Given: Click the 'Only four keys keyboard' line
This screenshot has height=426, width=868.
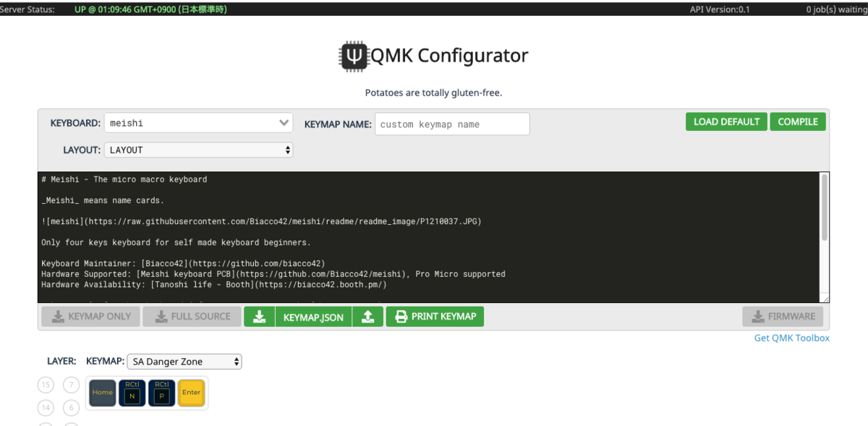Looking at the screenshot, I should coord(176,242).
